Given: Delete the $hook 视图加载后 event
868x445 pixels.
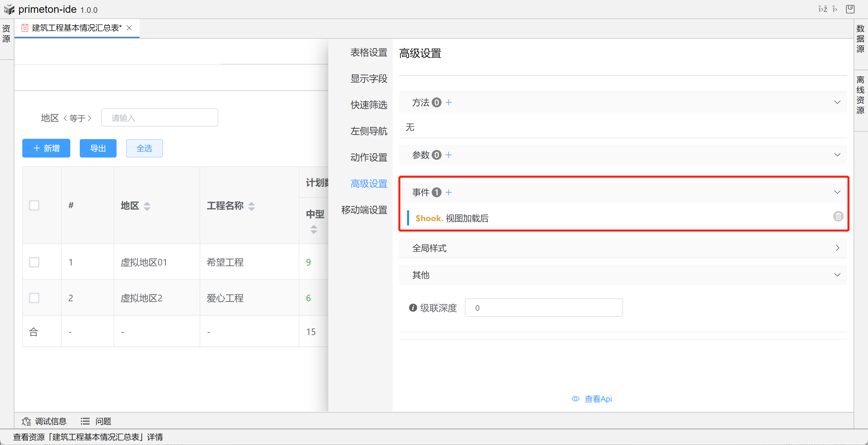Looking at the screenshot, I should (838, 216).
